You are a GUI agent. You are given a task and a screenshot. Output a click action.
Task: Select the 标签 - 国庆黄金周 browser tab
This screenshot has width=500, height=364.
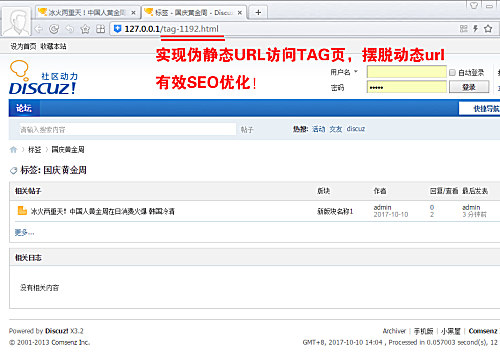tap(193, 13)
